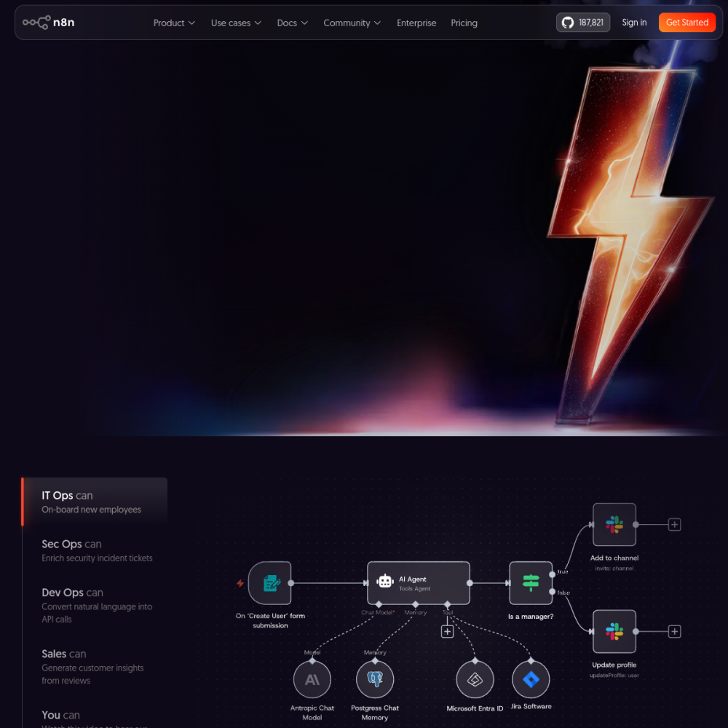728x728 pixels.
Task: Click the plus after Update profile node
Action: (x=674, y=631)
